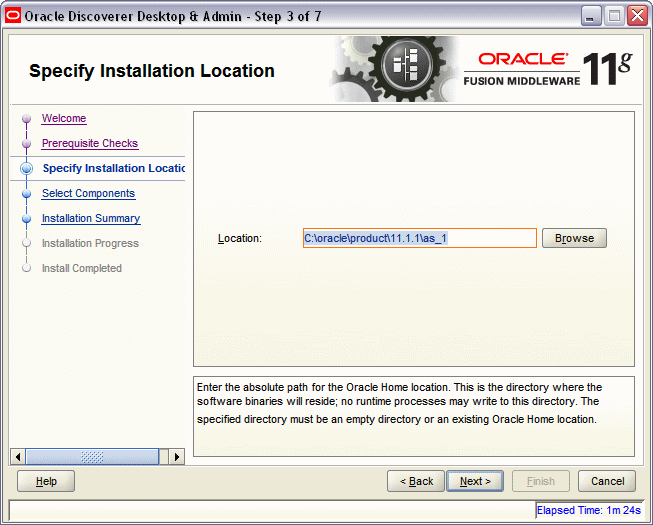Viewport: 653px width, 525px height.
Task: Click the Location label
Action: point(240,238)
